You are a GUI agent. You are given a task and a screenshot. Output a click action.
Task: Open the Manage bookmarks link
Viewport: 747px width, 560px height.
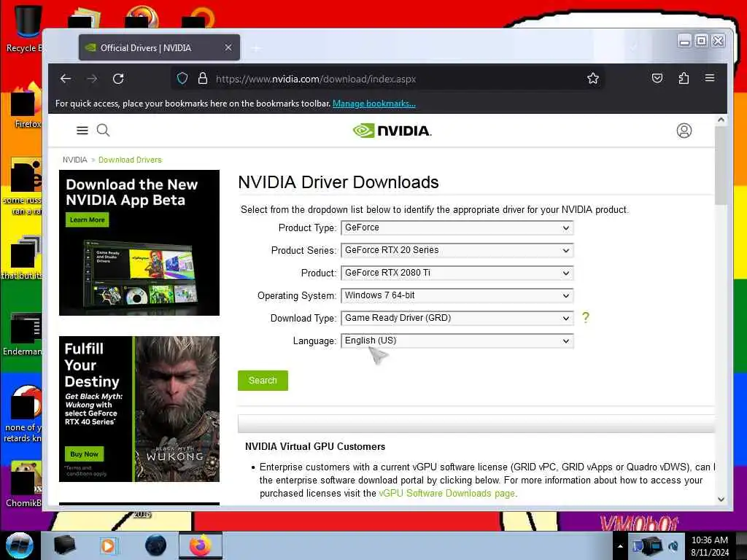click(x=374, y=104)
